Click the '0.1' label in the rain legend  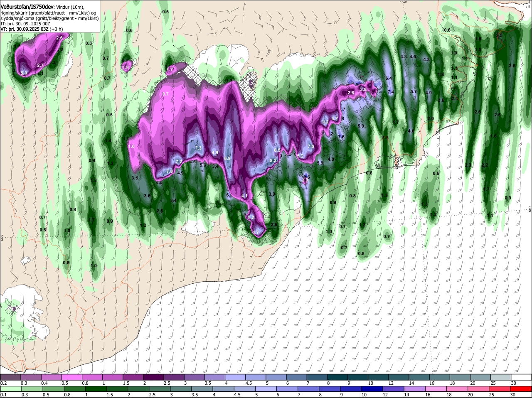click(3, 395)
